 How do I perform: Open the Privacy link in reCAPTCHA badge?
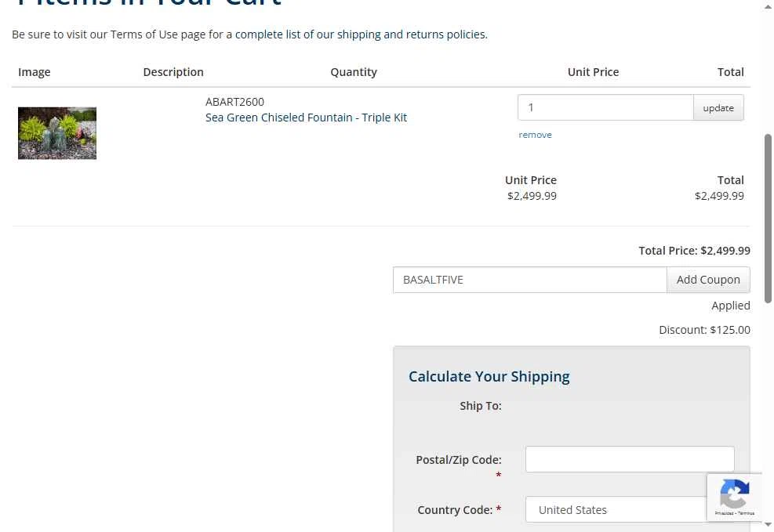[x=724, y=513]
